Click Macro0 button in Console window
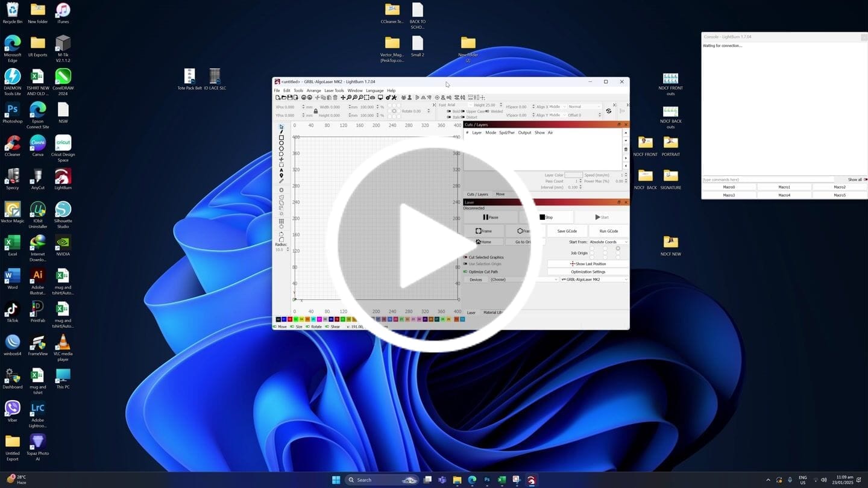 729,187
